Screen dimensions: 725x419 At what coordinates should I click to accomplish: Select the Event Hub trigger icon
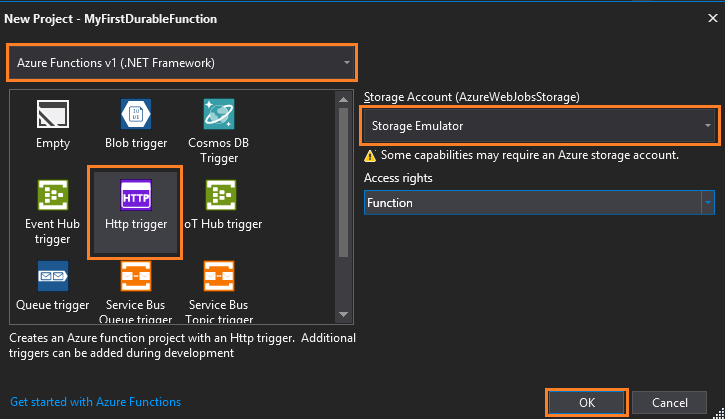click(x=53, y=195)
